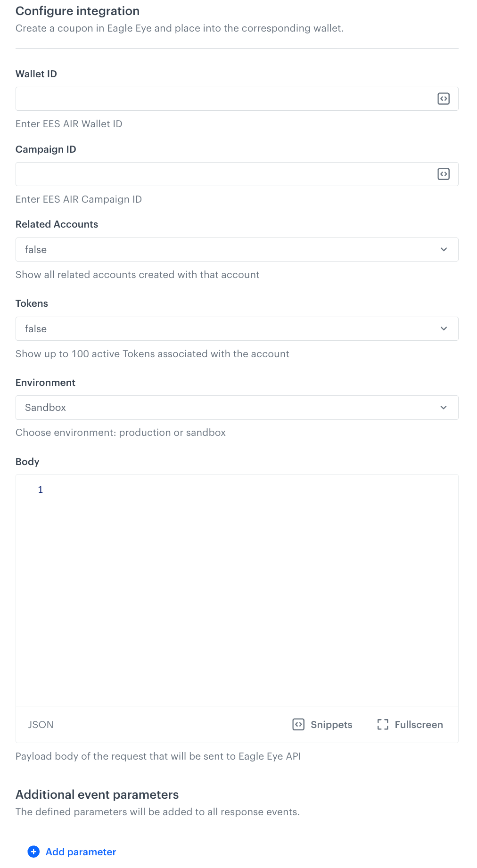477x868 pixels.
Task: Click the Configure integration heading
Action: click(x=77, y=11)
